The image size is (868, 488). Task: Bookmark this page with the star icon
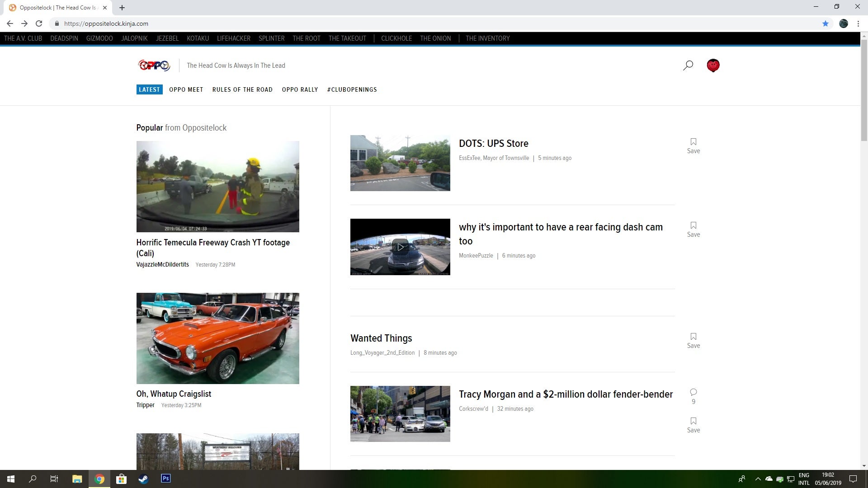pos(826,23)
